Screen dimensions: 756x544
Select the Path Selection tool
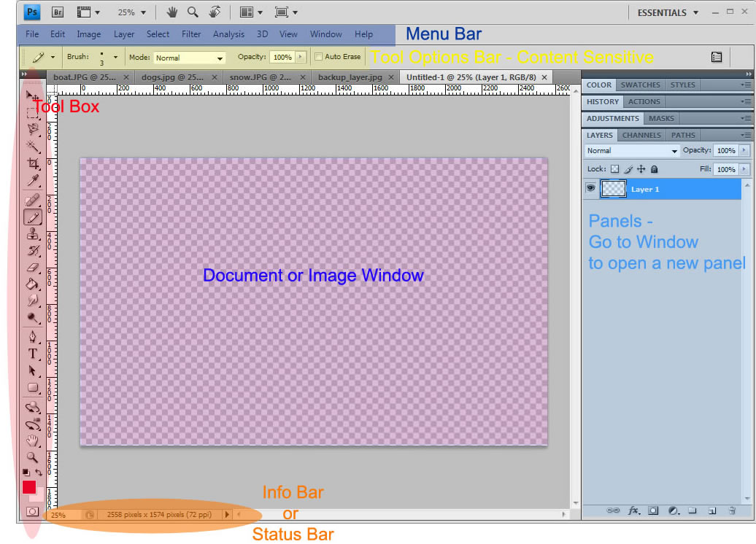pyautogui.click(x=32, y=370)
